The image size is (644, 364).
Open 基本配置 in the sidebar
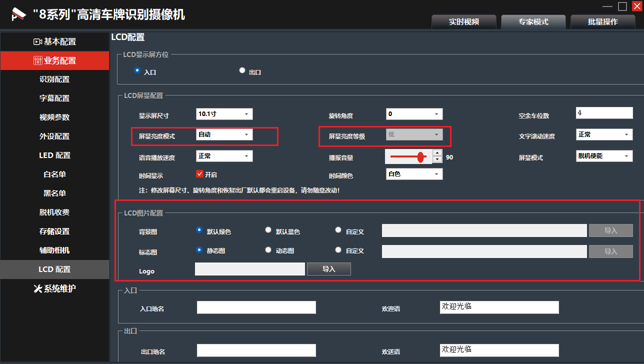point(54,42)
